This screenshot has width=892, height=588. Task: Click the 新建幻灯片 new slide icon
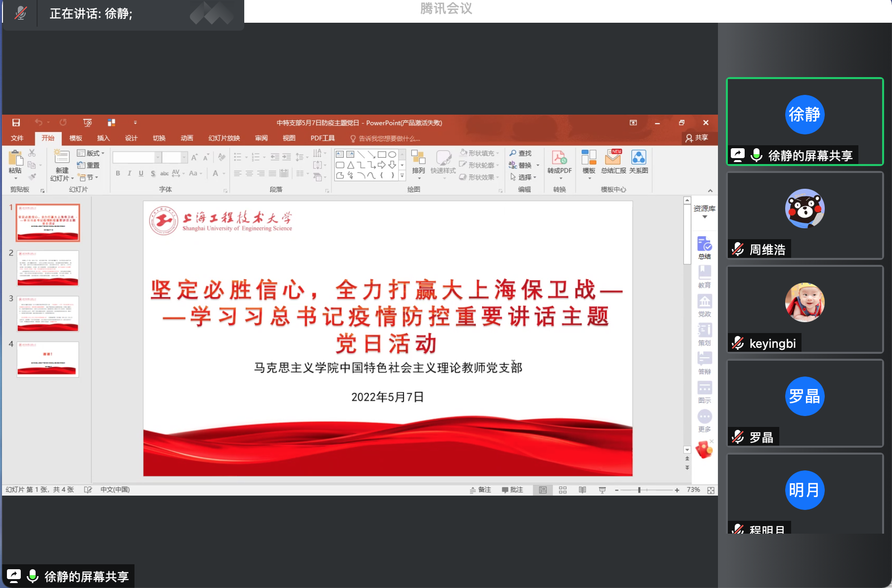tap(62, 158)
